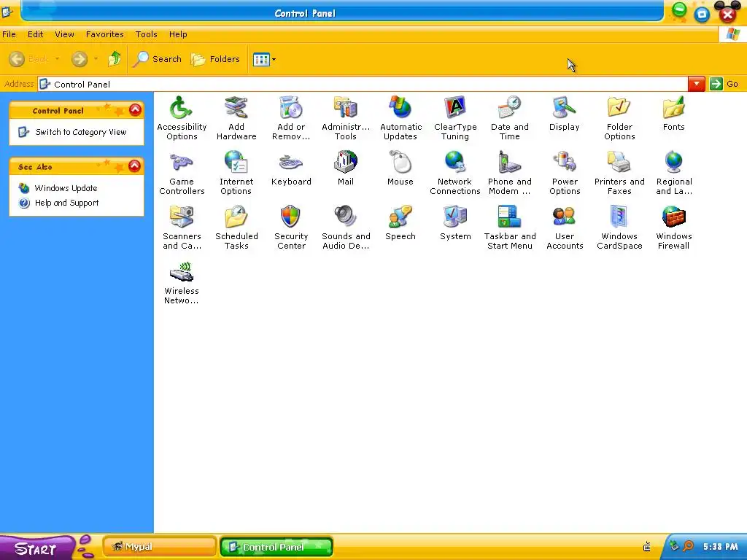Image resolution: width=747 pixels, height=560 pixels.
Task: Open Internet Options icon
Action: point(236,173)
